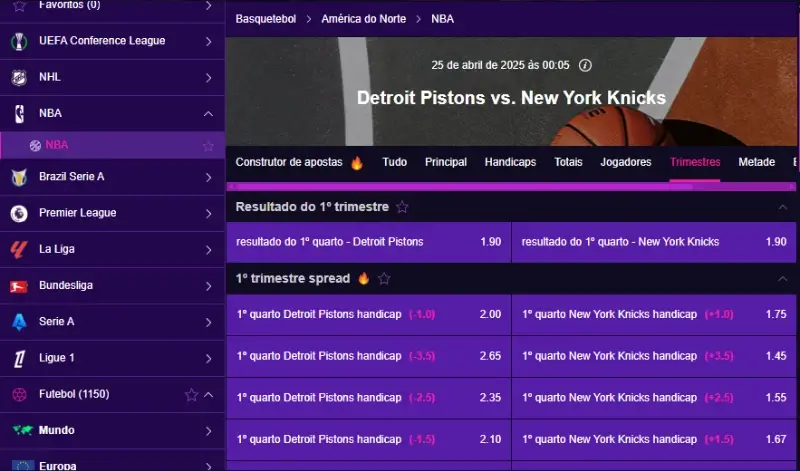
Task: Click the Favoritos star icon in sidebar
Action: [x=19, y=6]
